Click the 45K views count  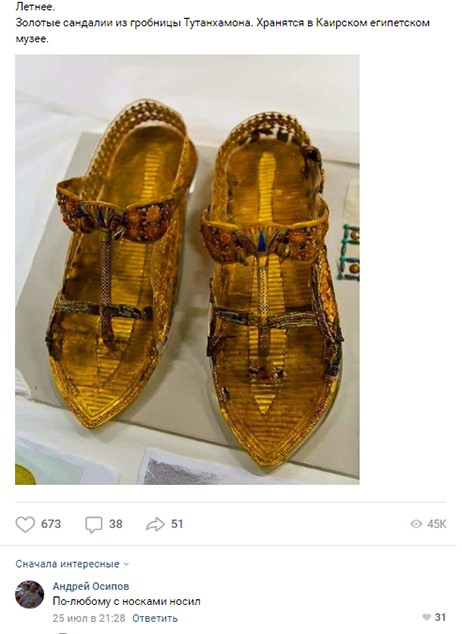click(437, 524)
